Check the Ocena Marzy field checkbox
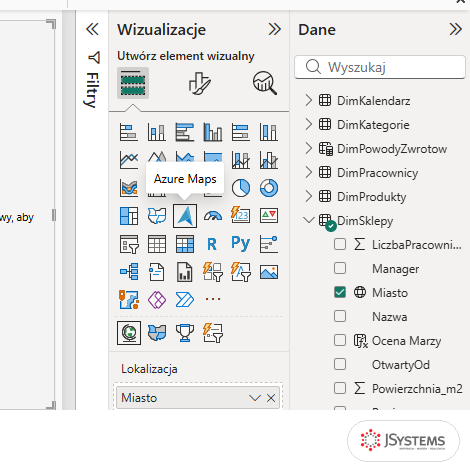 340,340
